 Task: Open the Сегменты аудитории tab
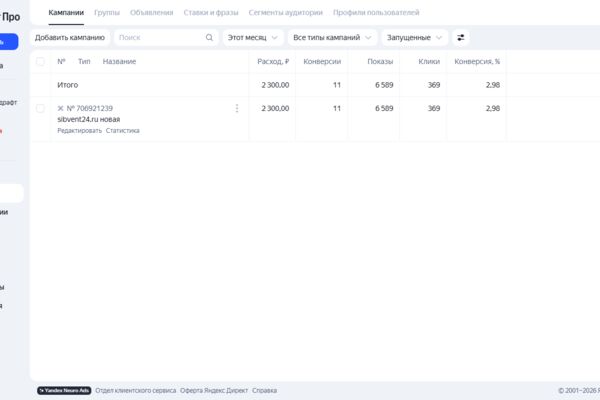(285, 13)
